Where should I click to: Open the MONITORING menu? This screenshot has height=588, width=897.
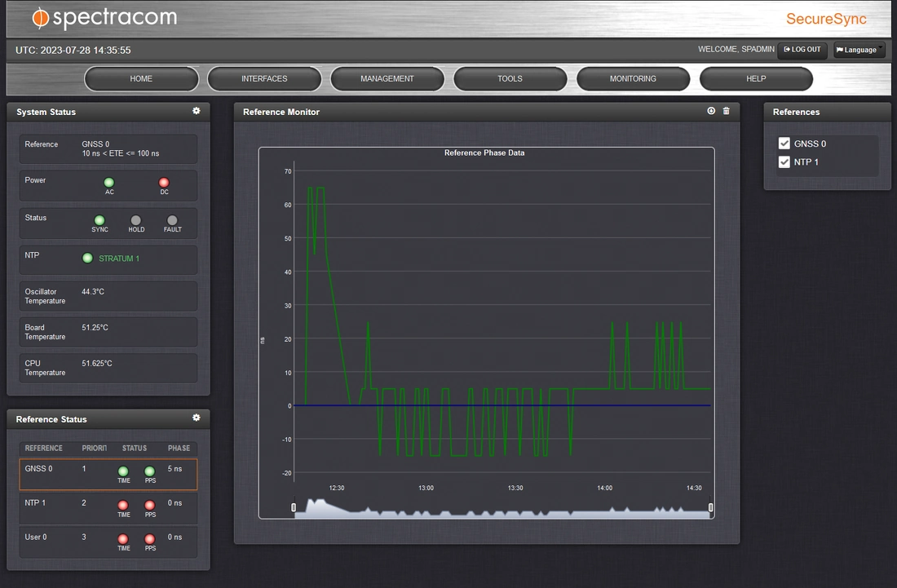tap(634, 79)
